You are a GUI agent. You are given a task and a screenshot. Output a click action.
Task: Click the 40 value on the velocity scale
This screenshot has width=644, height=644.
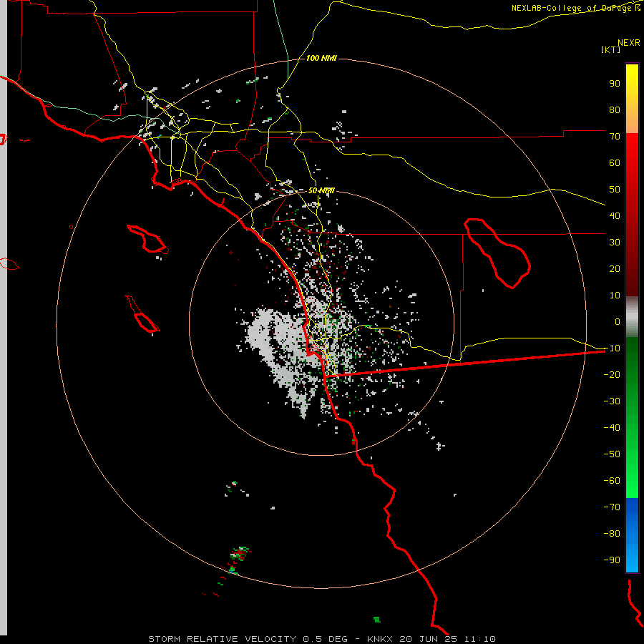click(615, 215)
